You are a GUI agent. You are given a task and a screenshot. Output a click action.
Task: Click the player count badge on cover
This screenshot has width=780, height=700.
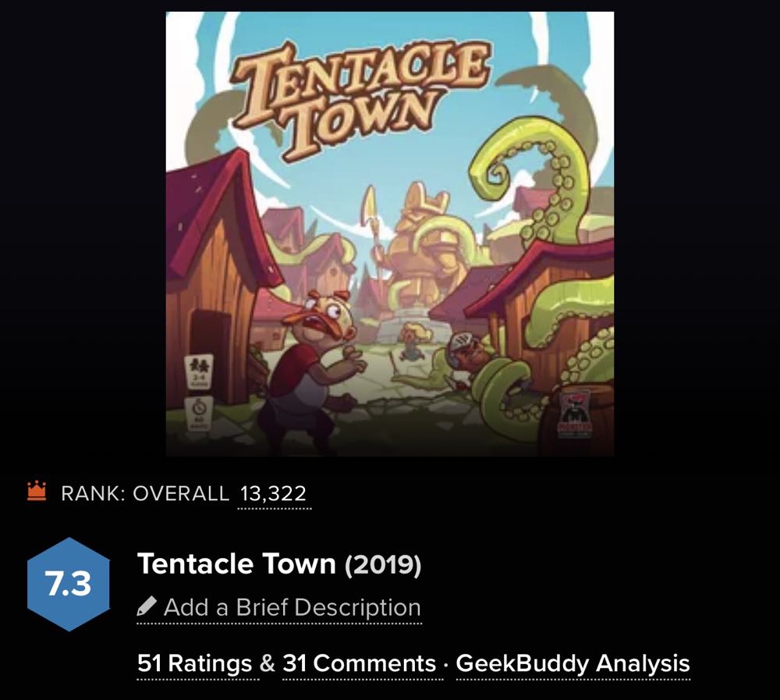(x=200, y=370)
